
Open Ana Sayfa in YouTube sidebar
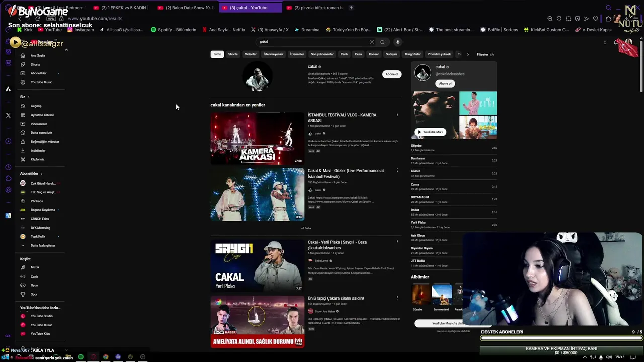coord(38,55)
